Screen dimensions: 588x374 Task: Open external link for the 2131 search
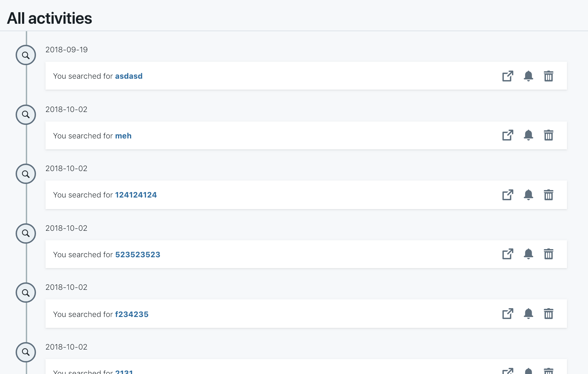pos(508,371)
